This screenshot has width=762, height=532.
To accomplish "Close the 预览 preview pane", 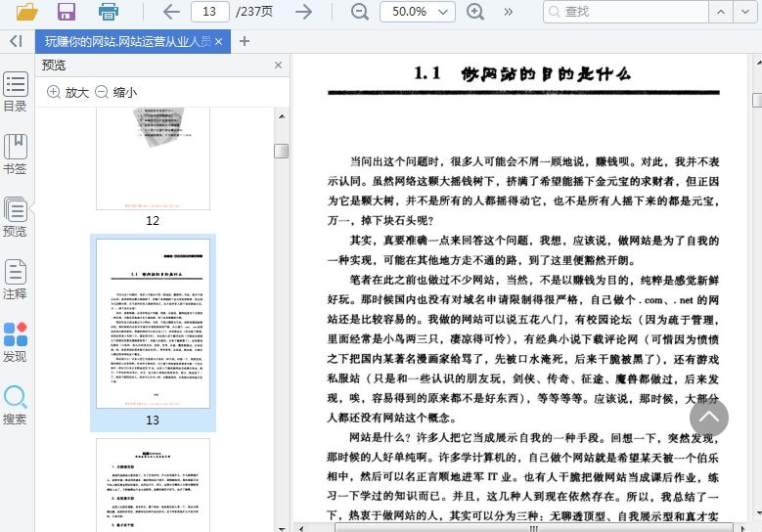I will 278,66.
